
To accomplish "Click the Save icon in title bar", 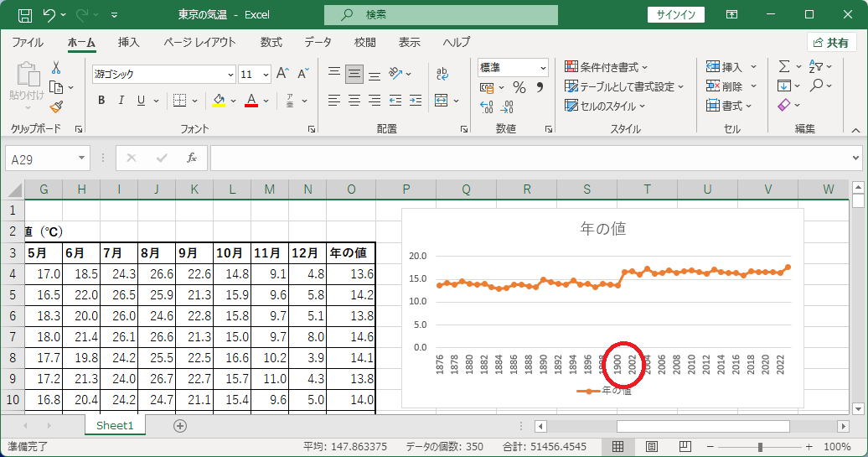I will click(x=25, y=15).
